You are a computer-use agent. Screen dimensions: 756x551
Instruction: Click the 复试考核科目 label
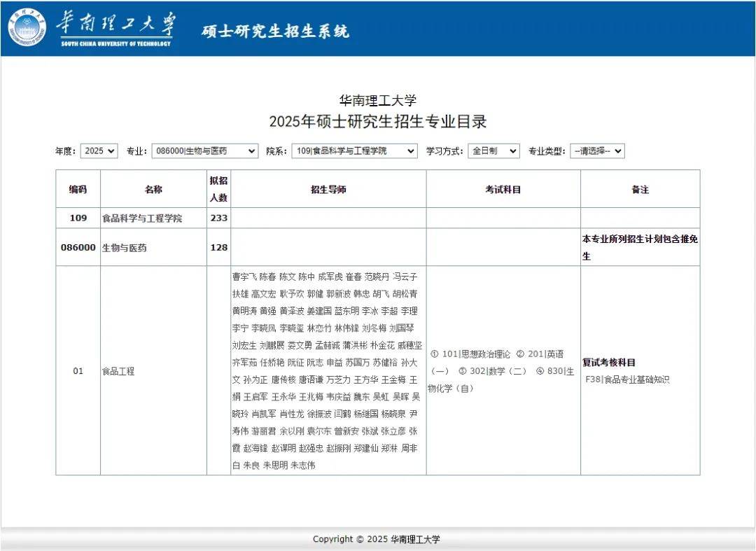point(608,362)
